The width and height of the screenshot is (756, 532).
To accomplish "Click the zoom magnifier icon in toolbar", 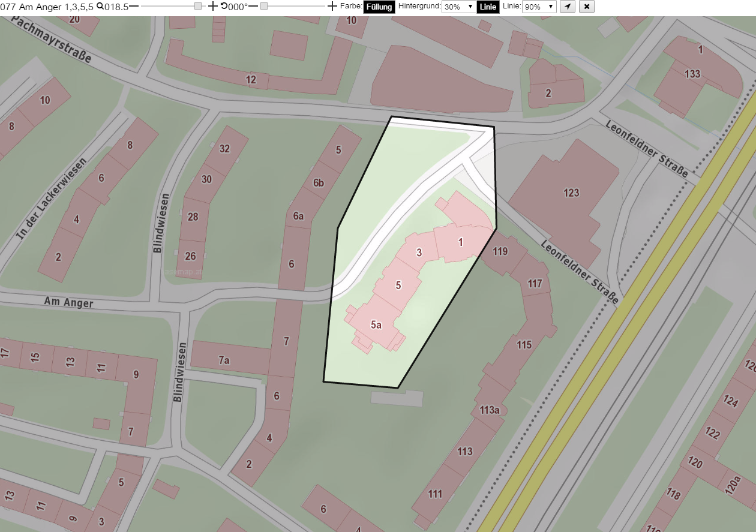I will click(x=100, y=7).
